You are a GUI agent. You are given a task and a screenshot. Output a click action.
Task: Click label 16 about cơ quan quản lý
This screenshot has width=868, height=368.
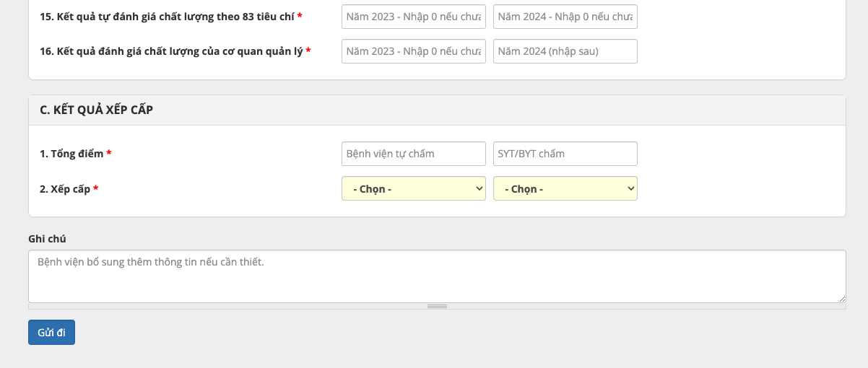coord(170,51)
